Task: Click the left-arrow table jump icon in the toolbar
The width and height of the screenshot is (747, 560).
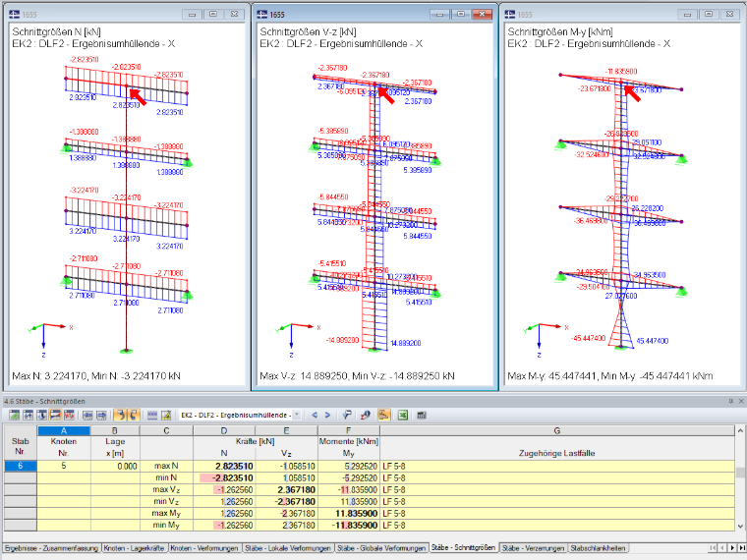Action: point(87,416)
